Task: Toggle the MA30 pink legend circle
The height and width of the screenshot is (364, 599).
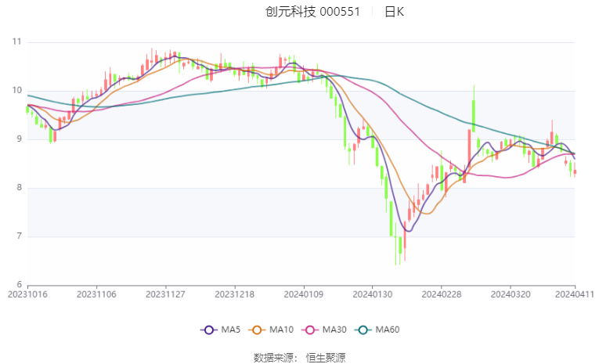Action: (x=310, y=330)
